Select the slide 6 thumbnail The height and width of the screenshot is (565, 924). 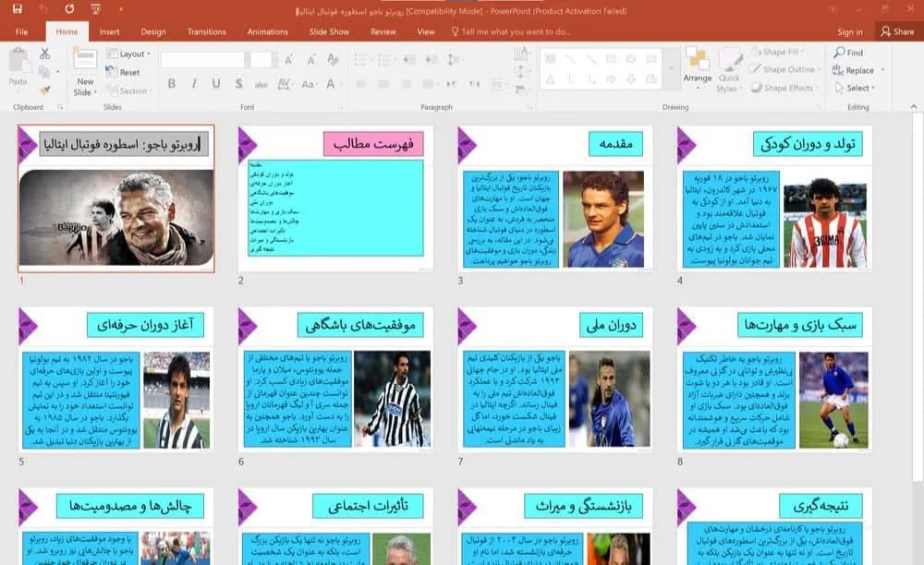(x=336, y=379)
